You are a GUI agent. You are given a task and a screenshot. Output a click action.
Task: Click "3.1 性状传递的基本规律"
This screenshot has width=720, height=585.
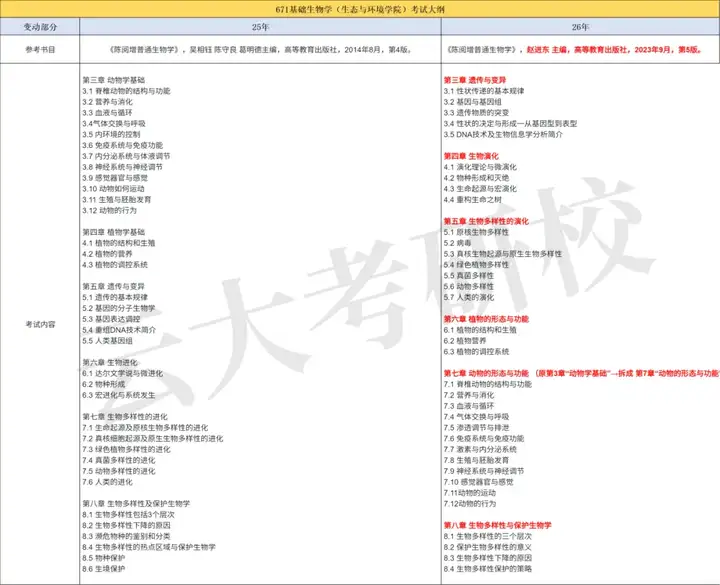pos(484,91)
